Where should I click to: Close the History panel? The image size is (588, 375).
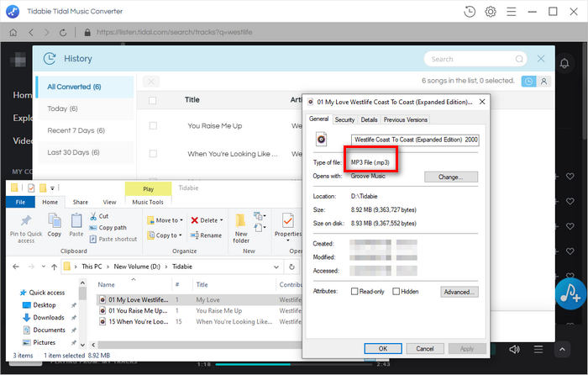(541, 59)
